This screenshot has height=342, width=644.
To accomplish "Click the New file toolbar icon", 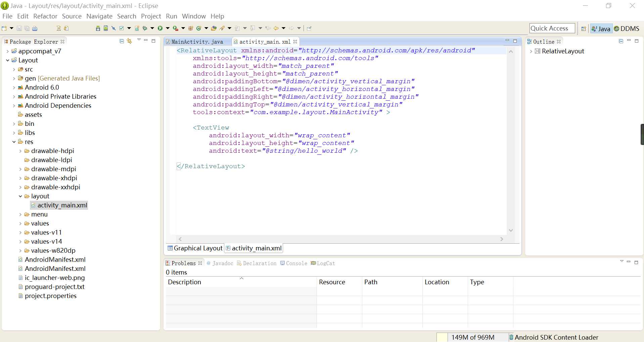I will point(4,28).
